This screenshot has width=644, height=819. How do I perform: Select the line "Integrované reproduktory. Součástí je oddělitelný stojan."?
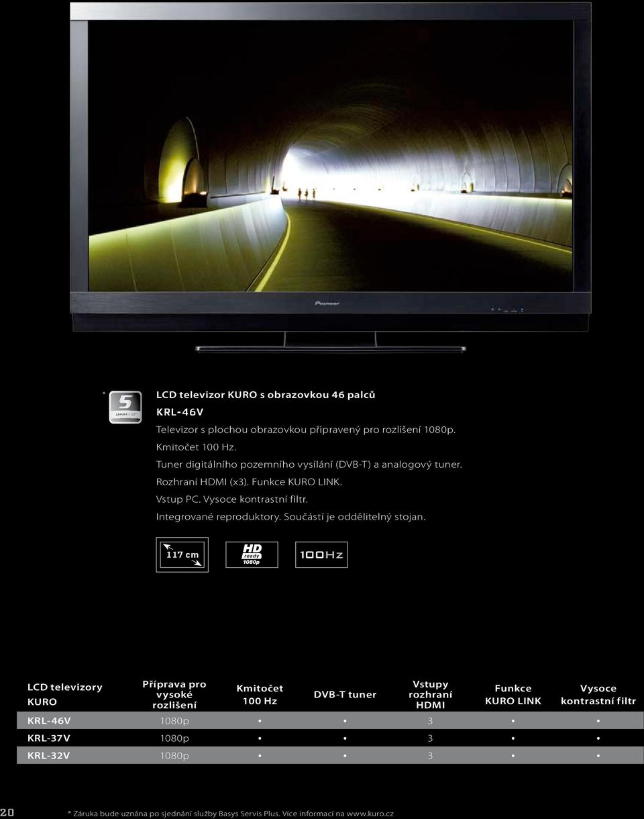[x=291, y=516]
